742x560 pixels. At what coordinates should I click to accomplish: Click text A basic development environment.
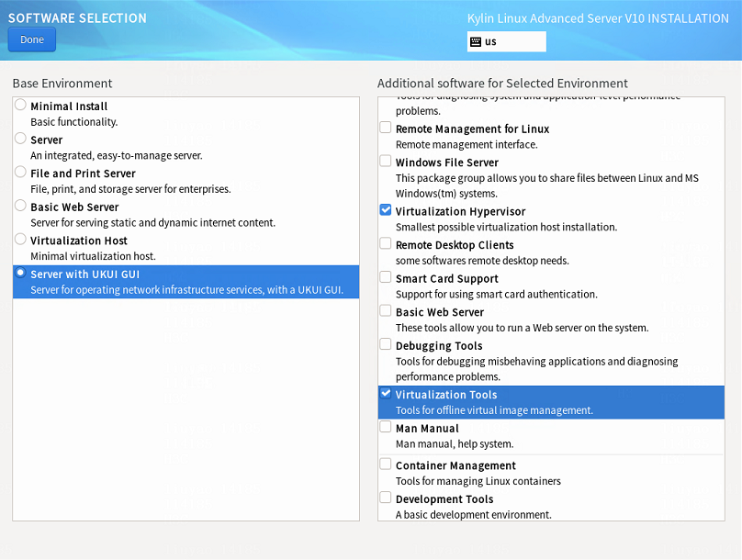point(474,515)
